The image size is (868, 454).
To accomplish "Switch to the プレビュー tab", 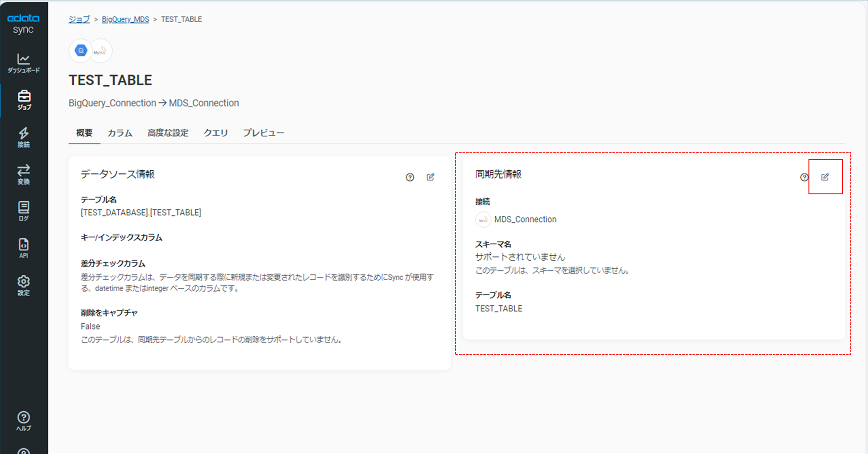I will click(264, 133).
